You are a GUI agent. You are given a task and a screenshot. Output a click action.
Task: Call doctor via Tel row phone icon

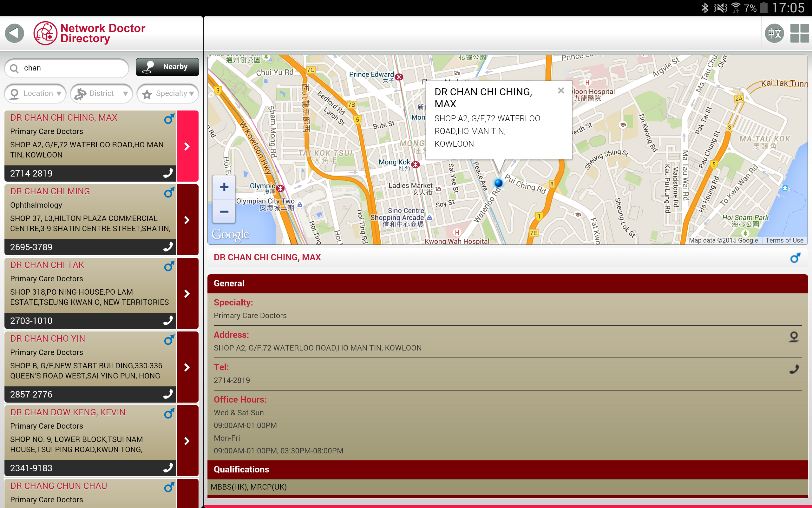tap(794, 369)
